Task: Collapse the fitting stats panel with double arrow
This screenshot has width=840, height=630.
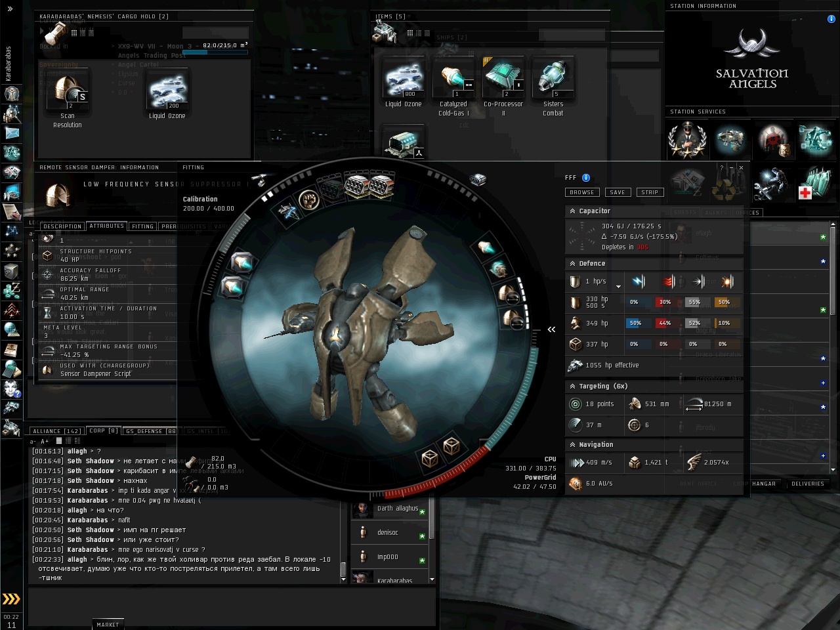Action: click(552, 329)
